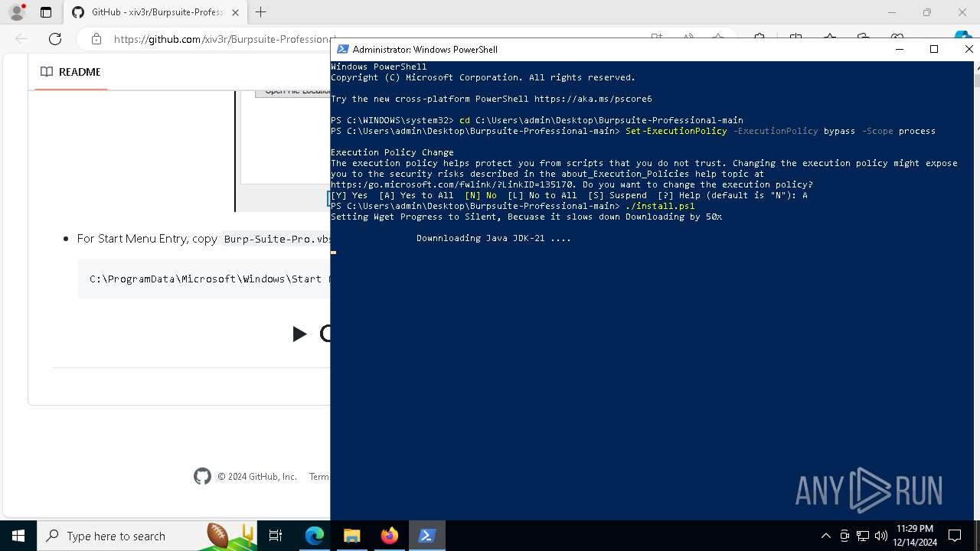This screenshot has height=551, width=980.
Task: Switch to PowerShell taskbar icon
Action: tap(426, 536)
